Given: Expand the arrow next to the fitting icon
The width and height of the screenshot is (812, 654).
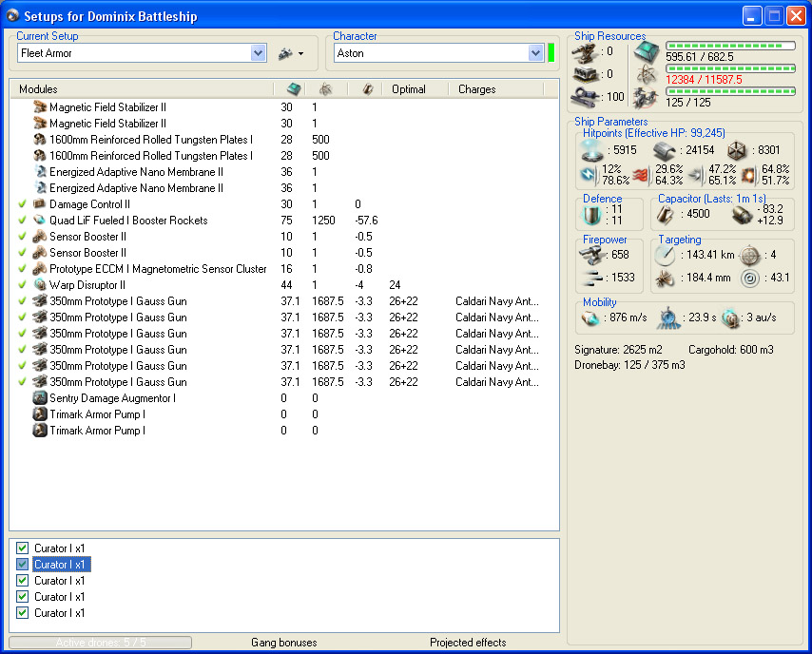Looking at the screenshot, I should [300, 54].
